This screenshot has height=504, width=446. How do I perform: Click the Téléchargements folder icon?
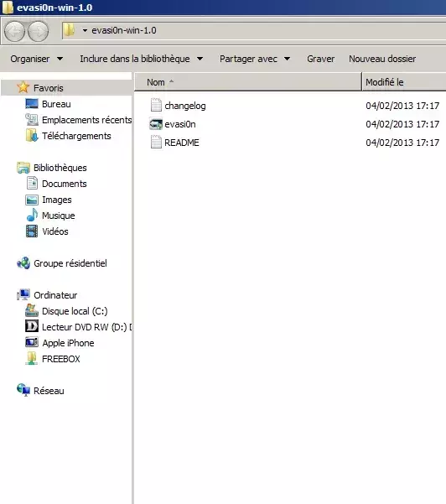(x=32, y=135)
